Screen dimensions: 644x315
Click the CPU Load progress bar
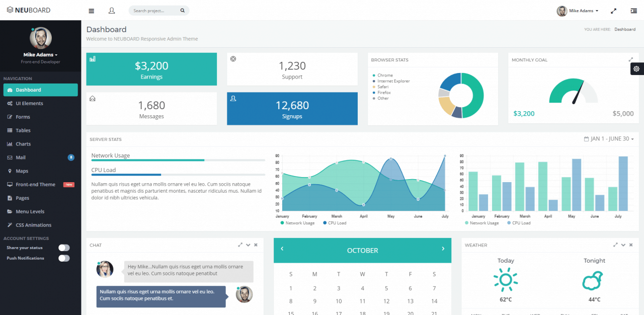178,175
